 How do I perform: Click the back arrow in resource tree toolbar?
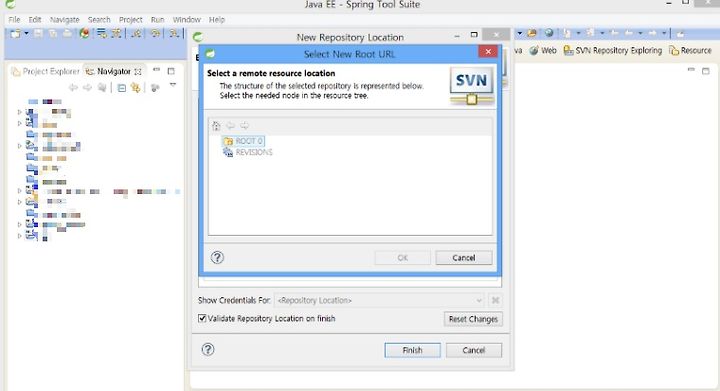click(x=231, y=125)
